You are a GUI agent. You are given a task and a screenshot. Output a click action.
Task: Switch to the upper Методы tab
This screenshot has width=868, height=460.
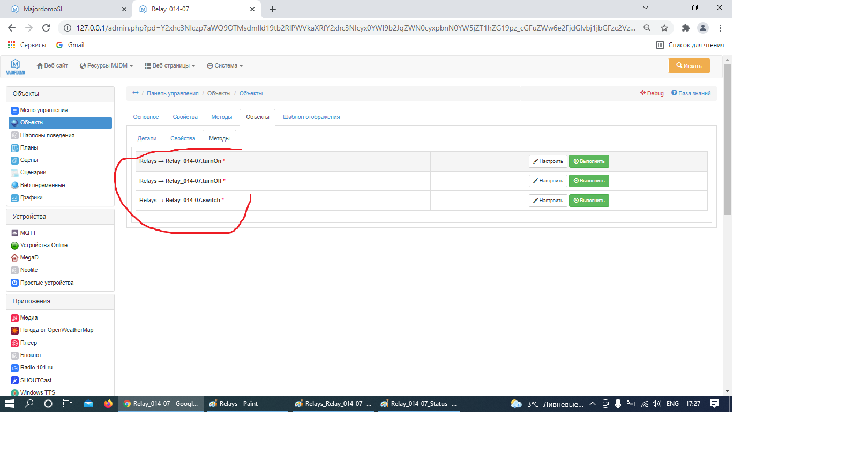(x=222, y=117)
